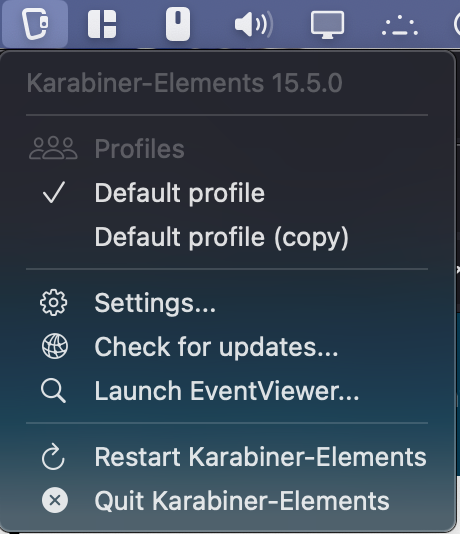Screen dimensions: 460x534
Task: Click the globe icon for updates
Action: point(54,347)
